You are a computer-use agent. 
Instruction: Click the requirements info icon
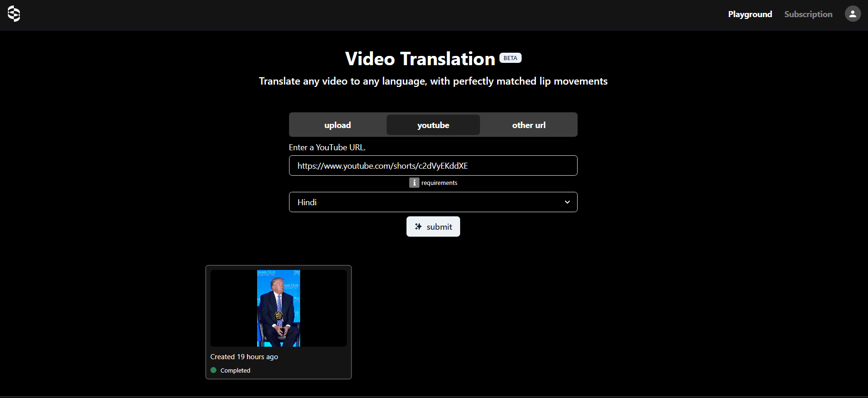point(414,183)
